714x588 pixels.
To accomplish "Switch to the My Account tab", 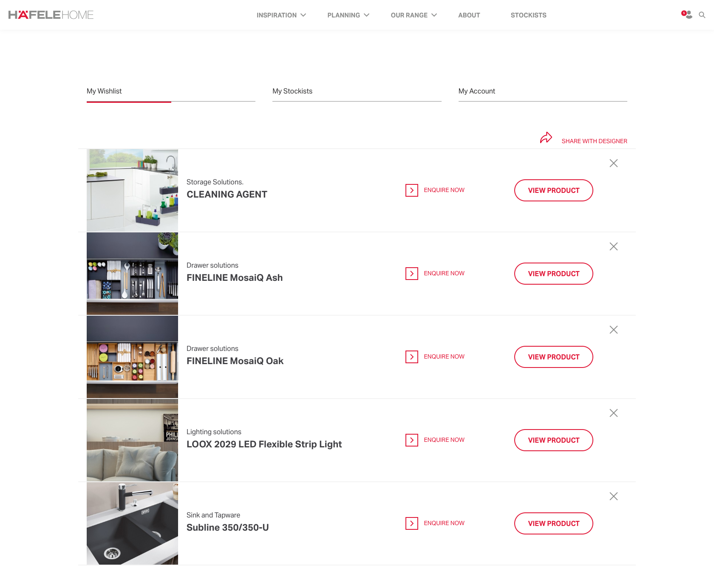I will coord(477,91).
